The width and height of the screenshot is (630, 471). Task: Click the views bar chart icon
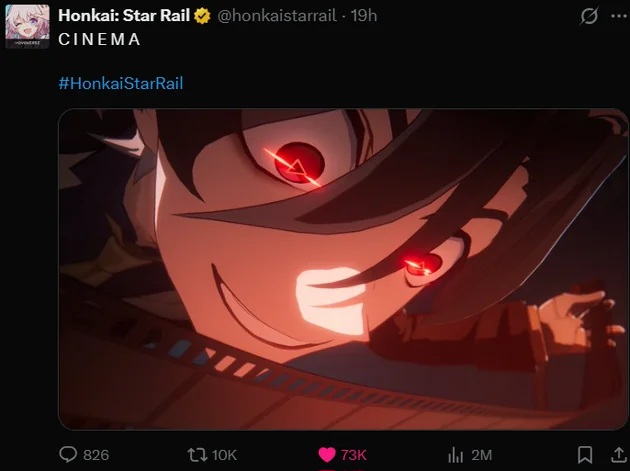[456, 455]
